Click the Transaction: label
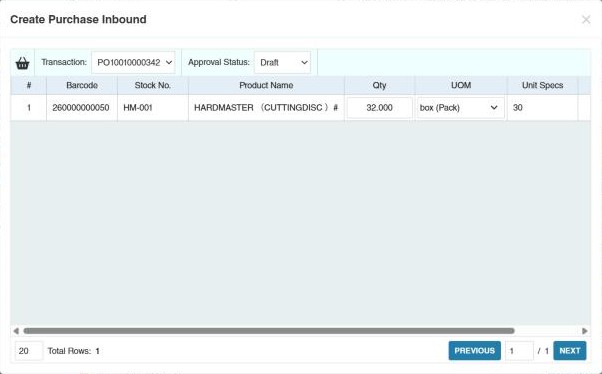 coord(64,62)
